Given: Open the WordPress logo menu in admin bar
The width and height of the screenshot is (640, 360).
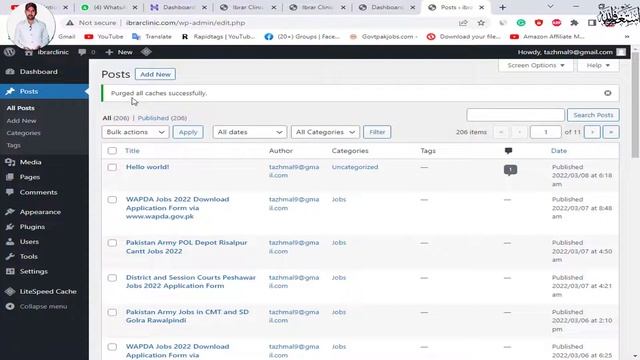Looking at the screenshot, I should pos(9,52).
